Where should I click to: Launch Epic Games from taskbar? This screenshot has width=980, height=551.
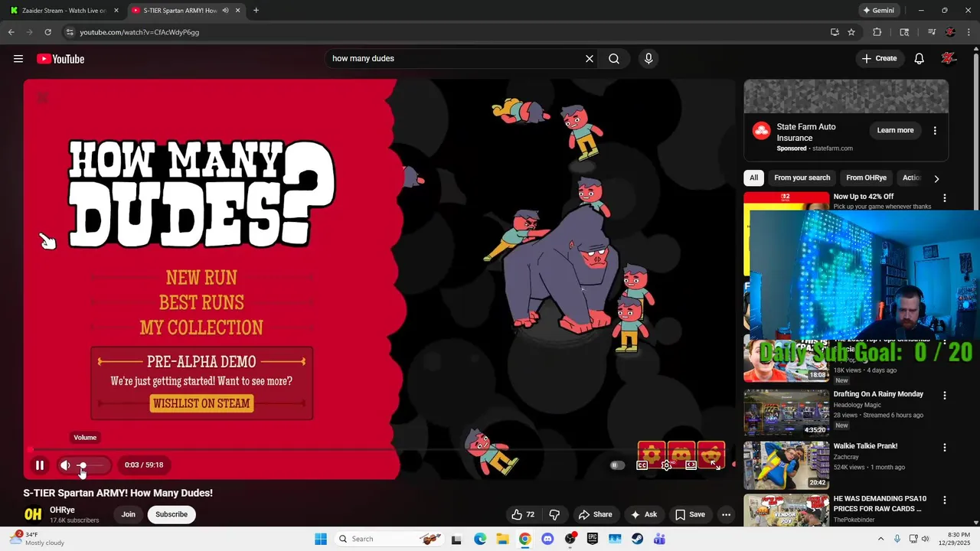593,539
